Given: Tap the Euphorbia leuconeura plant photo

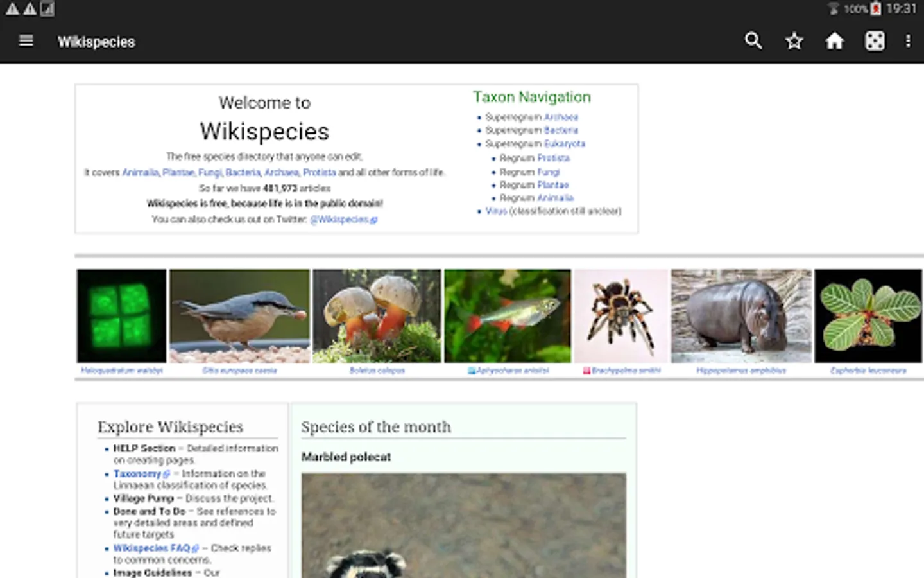Looking at the screenshot, I should tap(868, 316).
